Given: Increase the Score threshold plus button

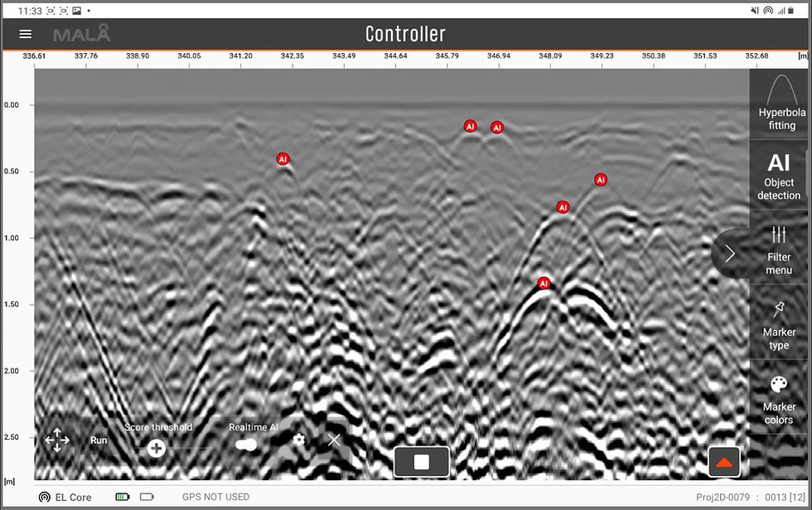Looking at the screenshot, I should (156, 448).
